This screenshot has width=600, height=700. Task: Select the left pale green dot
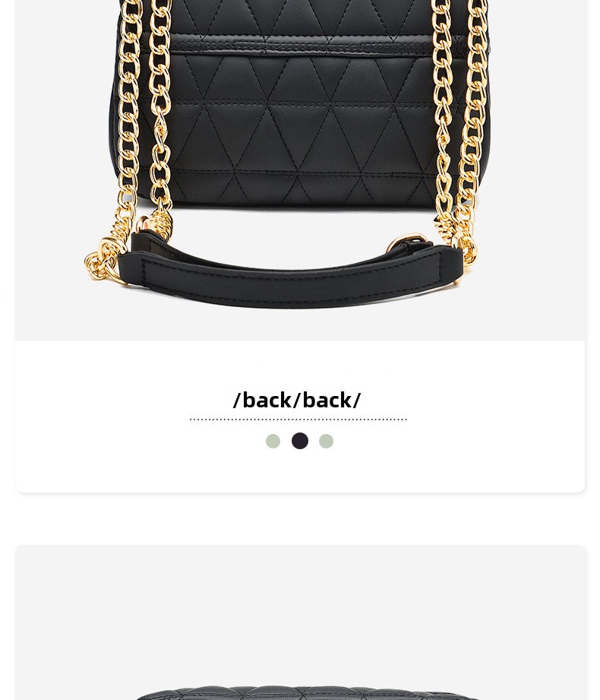click(273, 441)
